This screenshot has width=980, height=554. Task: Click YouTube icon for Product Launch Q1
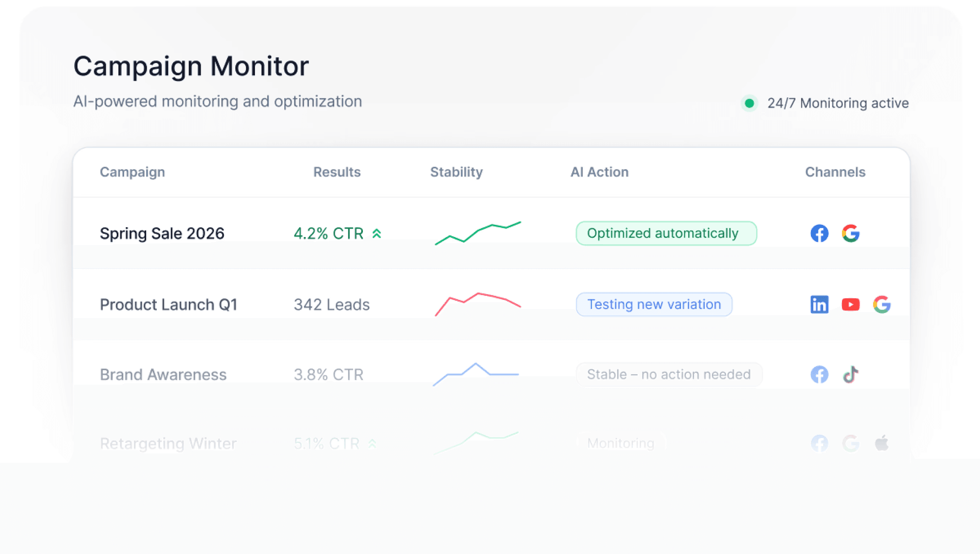850,304
